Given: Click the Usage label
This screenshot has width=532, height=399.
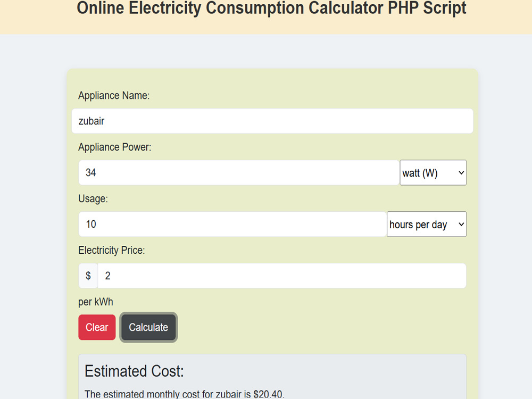Looking at the screenshot, I should click(x=93, y=199).
